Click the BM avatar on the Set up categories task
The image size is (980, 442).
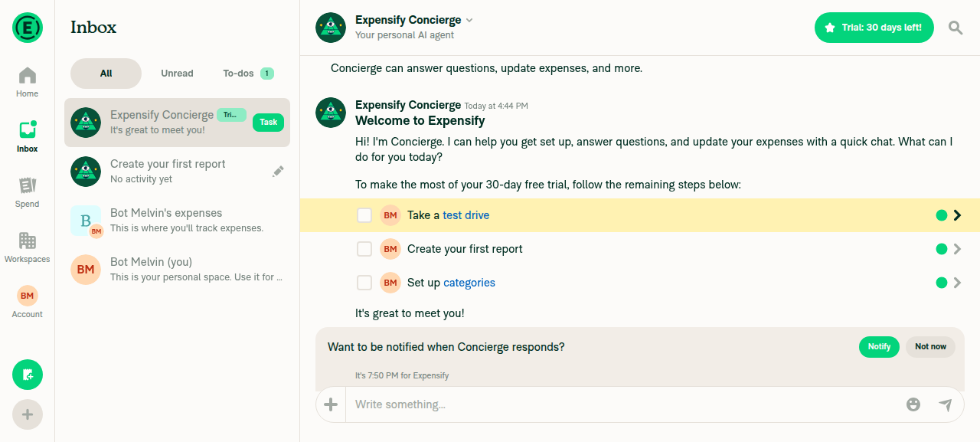tap(390, 283)
